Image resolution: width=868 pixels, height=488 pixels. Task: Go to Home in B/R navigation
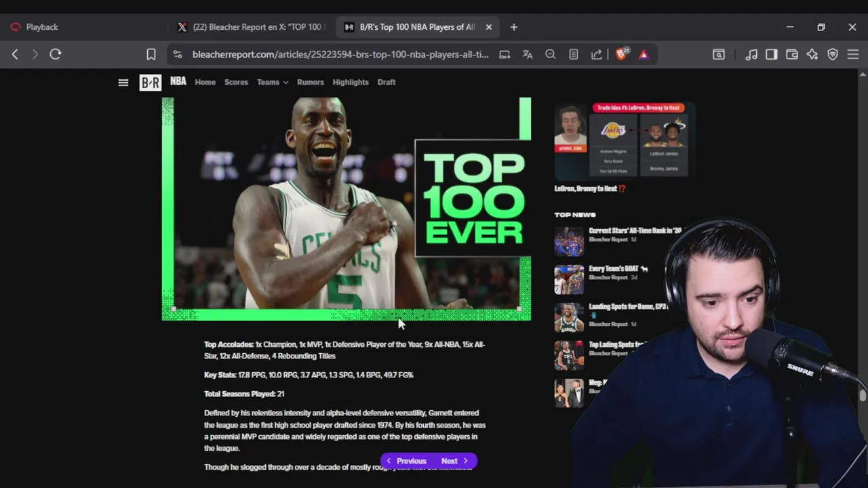[x=205, y=82]
